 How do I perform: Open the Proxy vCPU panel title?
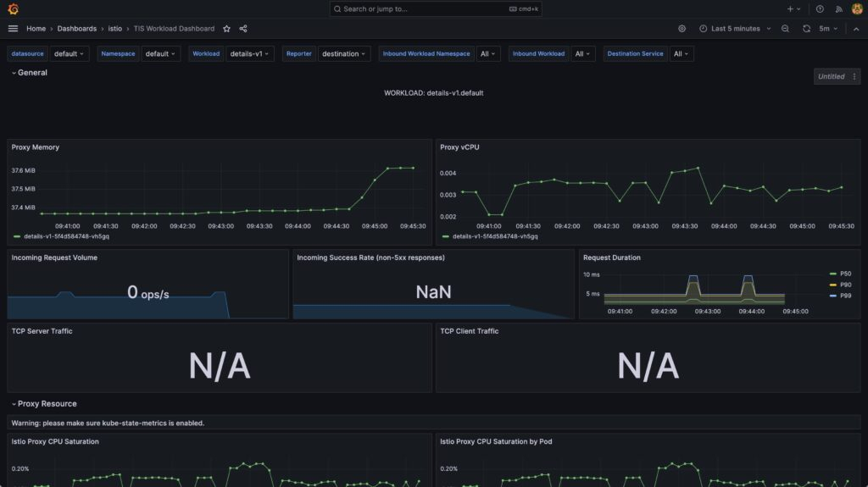(459, 147)
